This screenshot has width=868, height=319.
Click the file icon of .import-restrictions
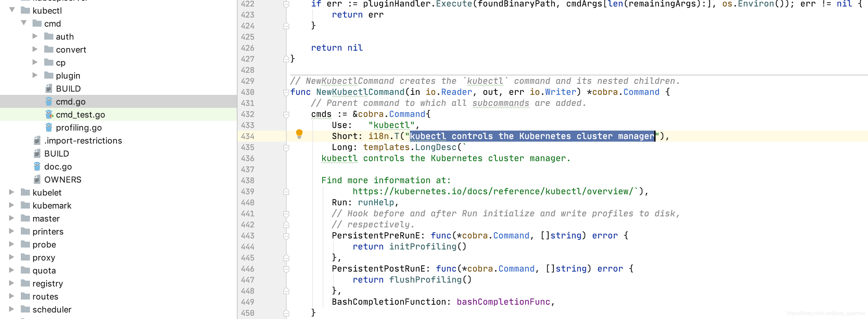37,140
